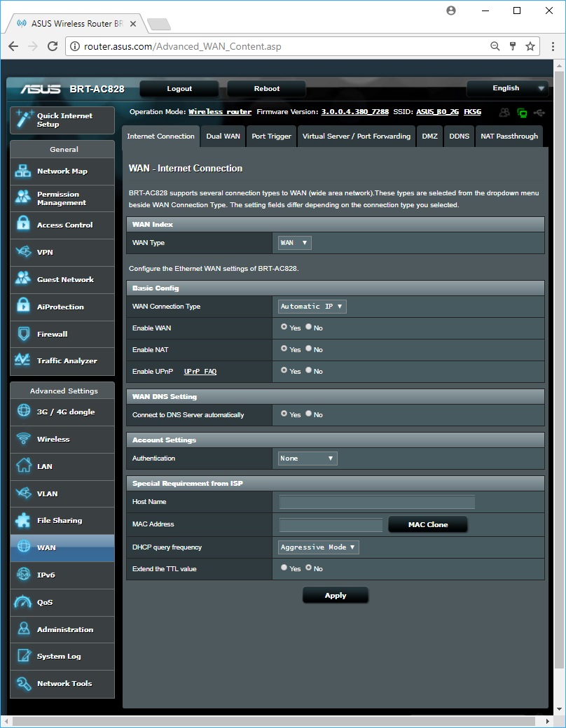
Task: Click the File Sharing puzzle icon
Action: [x=23, y=520]
